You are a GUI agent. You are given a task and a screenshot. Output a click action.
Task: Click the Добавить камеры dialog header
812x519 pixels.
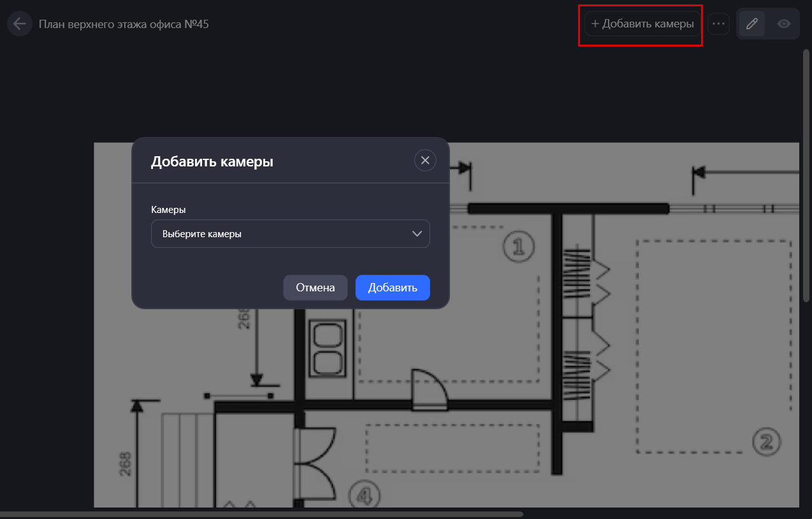tap(212, 162)
